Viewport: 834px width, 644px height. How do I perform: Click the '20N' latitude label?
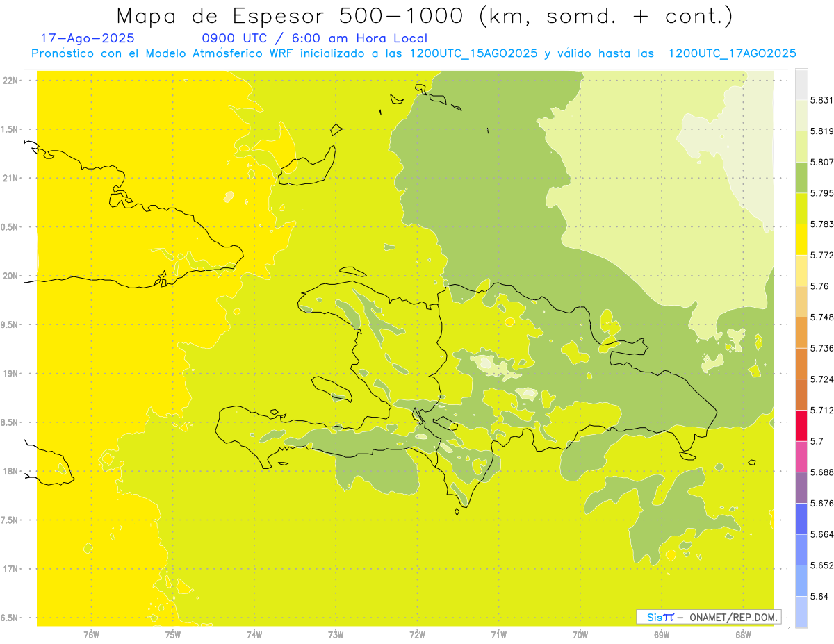pyautogui.click(x=10, y=276)
